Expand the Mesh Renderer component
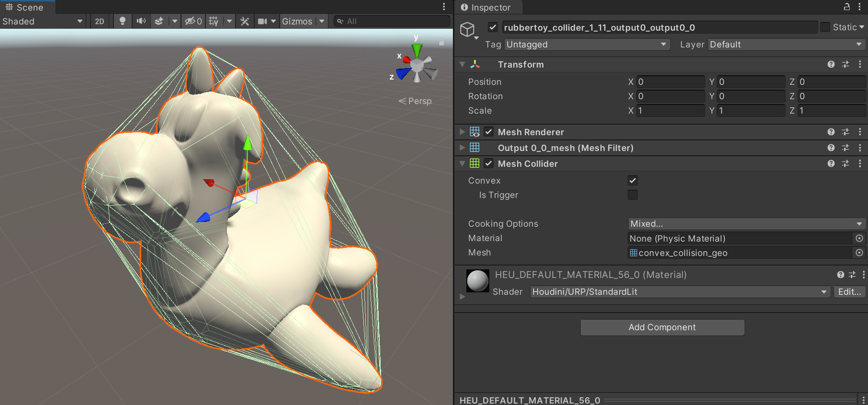Viewport: 868px width, 405px height. [x=462, y=132]
